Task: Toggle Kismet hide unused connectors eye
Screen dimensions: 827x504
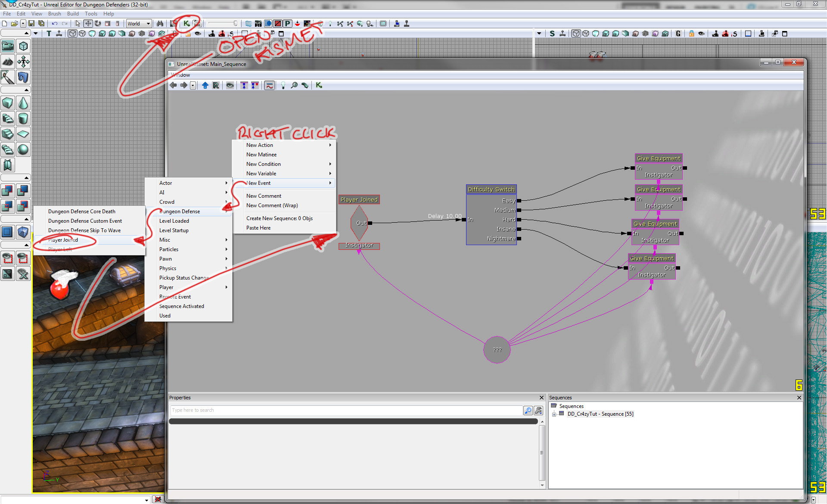Action: 230,85
